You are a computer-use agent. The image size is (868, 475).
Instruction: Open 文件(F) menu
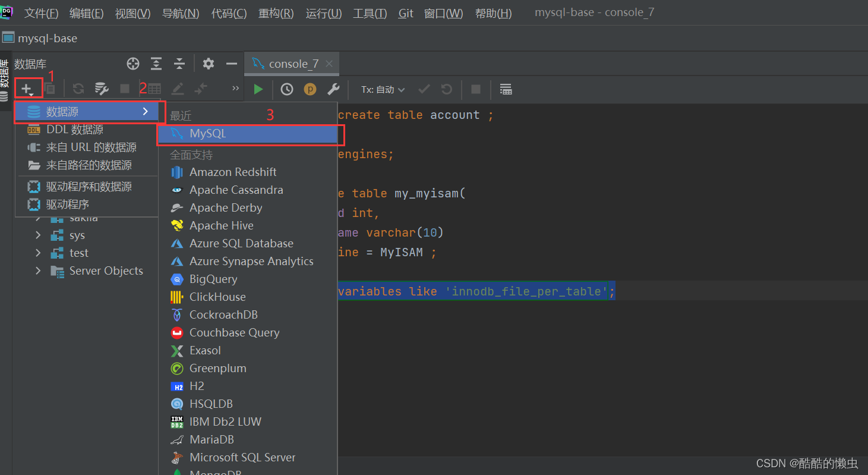tap(41, 13)
